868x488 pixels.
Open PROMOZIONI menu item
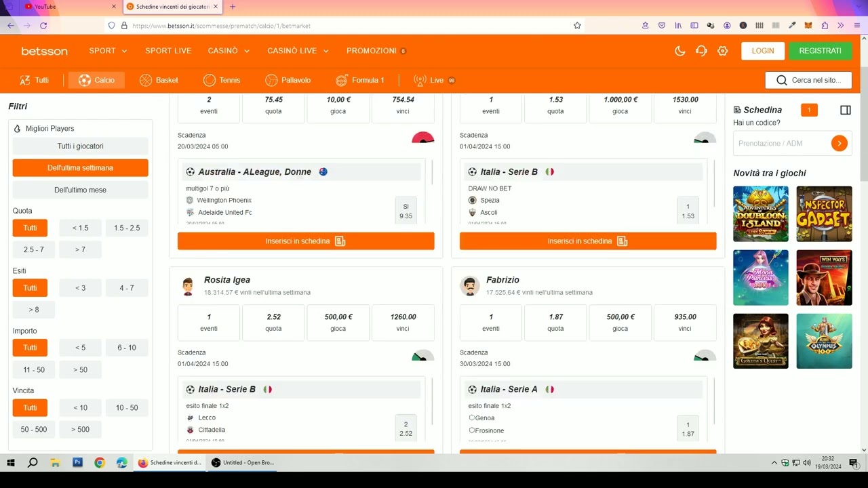click(x=376, y=51)
